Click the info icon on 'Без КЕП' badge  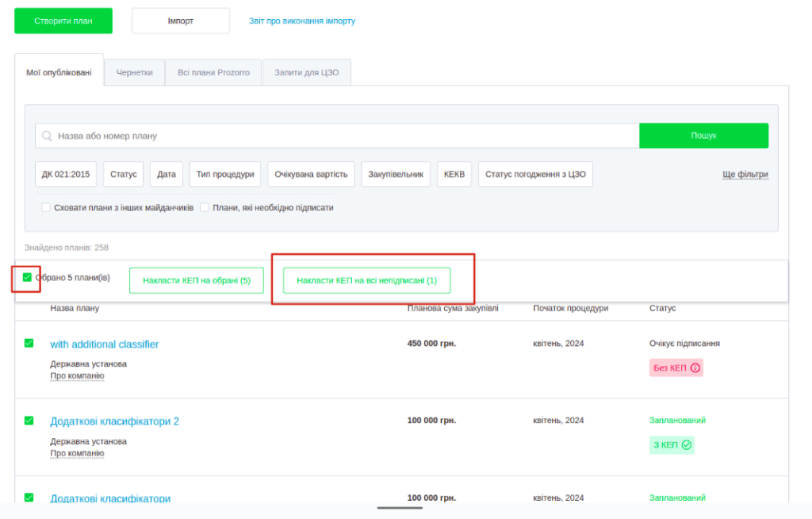pos(695,368)
